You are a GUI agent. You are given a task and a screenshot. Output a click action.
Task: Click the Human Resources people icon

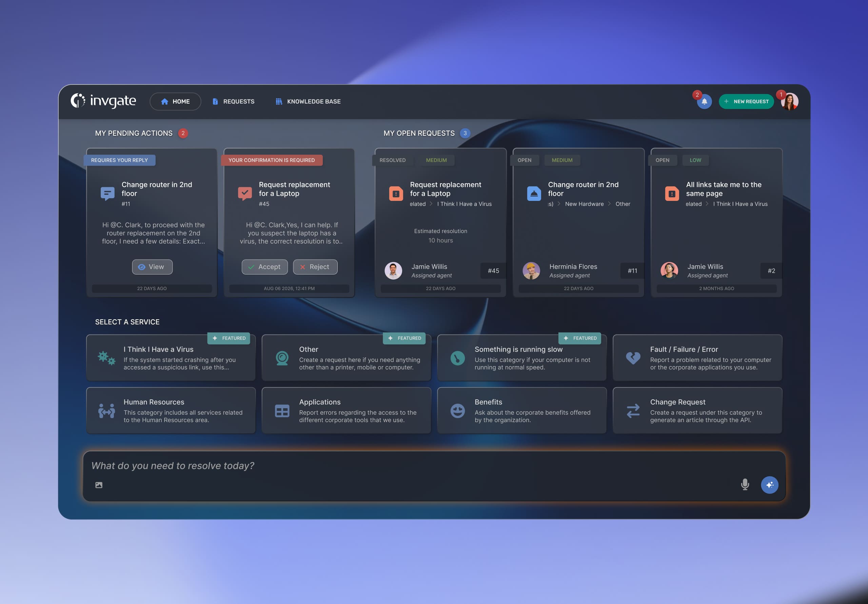[x=106, y=411]
